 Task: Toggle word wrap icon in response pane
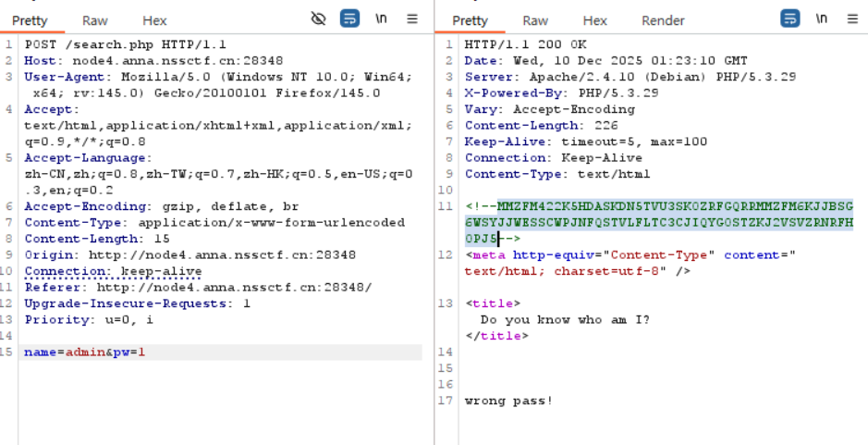point(790,19)
